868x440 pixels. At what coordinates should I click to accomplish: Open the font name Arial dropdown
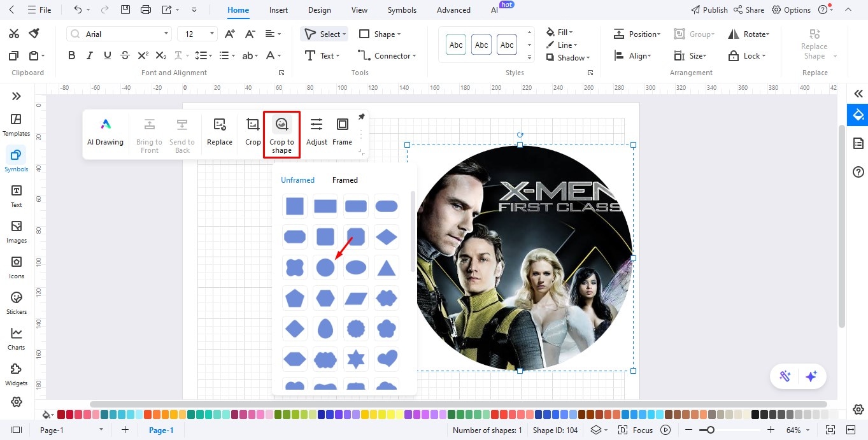click(x=167, y=34)
